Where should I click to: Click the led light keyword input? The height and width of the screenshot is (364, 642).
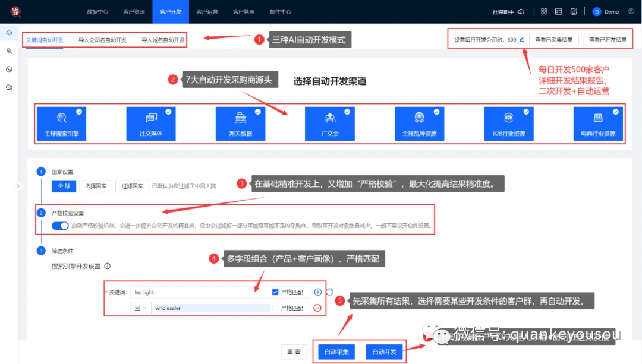(x=201, y=292)
